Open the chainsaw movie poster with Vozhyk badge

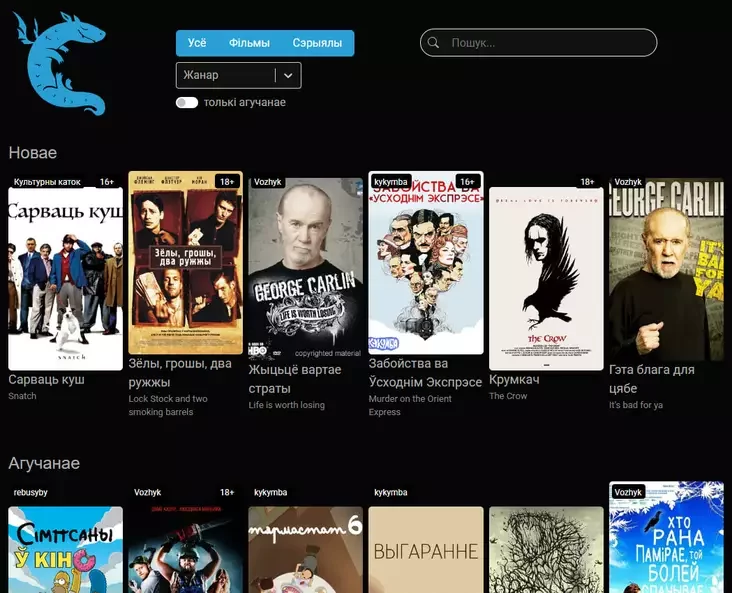pos(185,550)
